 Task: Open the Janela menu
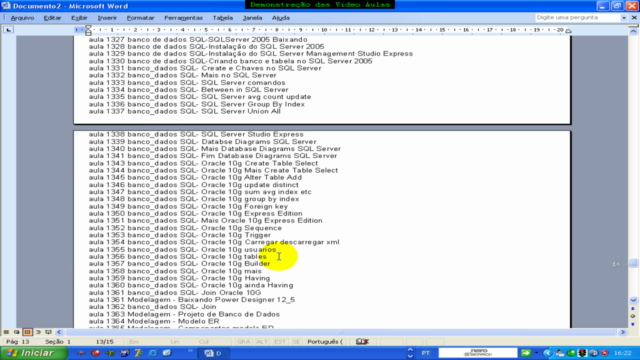point(252,18)
